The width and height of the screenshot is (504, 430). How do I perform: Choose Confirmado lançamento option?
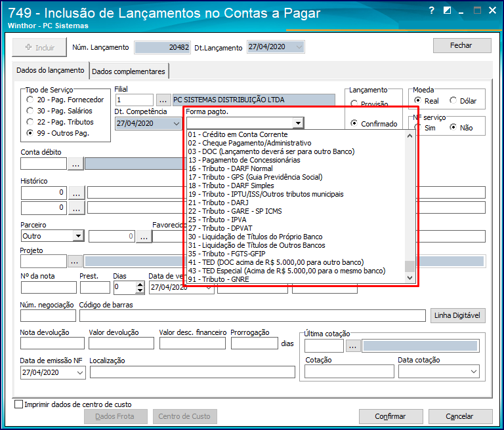374,124
